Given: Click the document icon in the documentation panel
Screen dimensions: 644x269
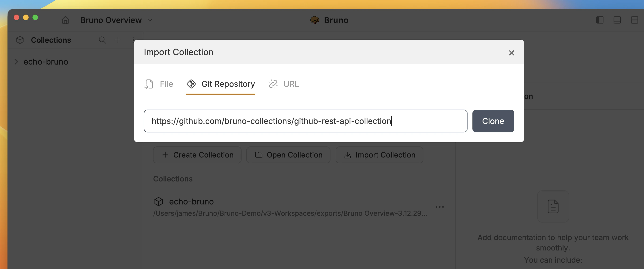Looking at the screenshot, I should pyautogui.click(x=553, y=206).
